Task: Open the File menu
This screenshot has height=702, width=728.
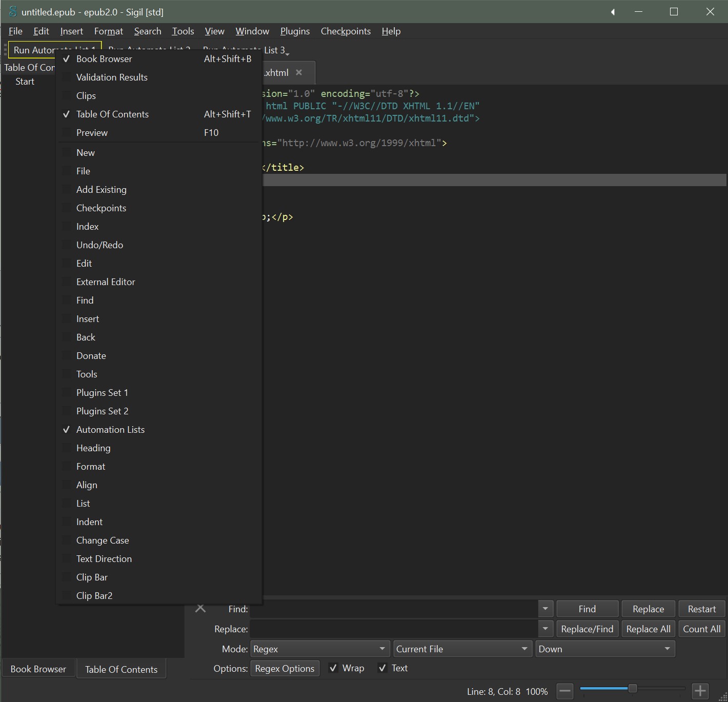Action: point(15,31)
